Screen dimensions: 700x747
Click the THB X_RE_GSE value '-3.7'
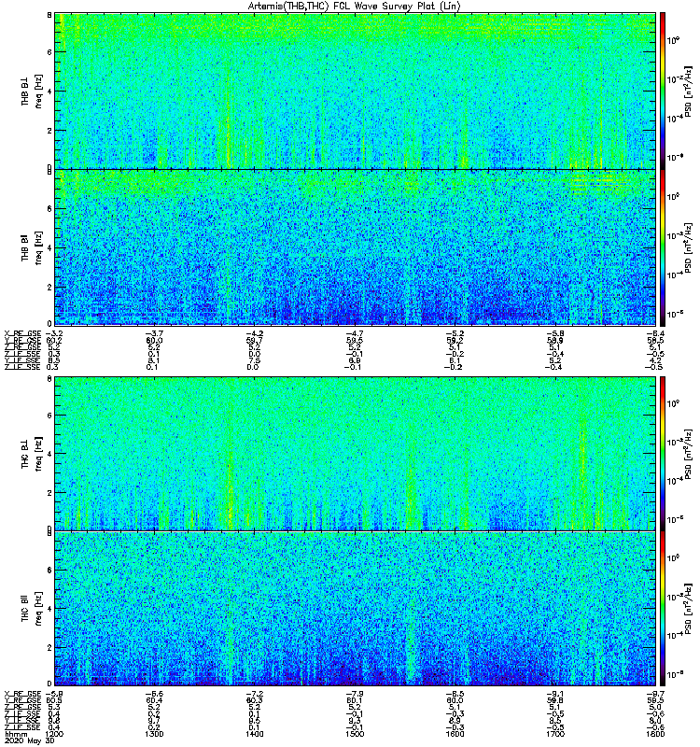154,333
